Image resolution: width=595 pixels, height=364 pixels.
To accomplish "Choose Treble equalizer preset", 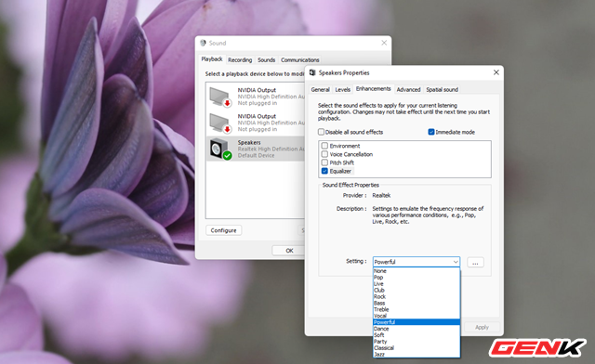I will (416, 309).
